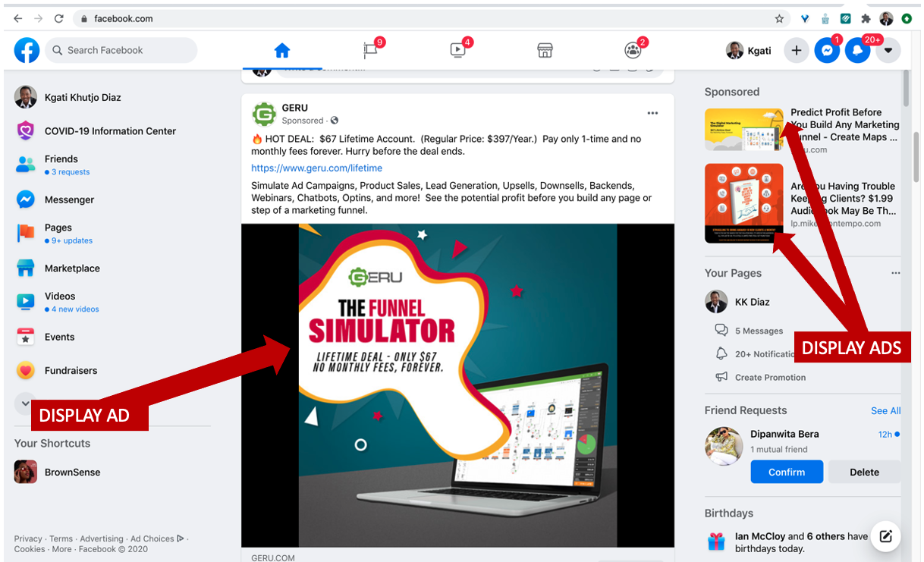Click the Pages flag icon with 9 notifications
Screen dimensions: 924x562
(370, 50)
